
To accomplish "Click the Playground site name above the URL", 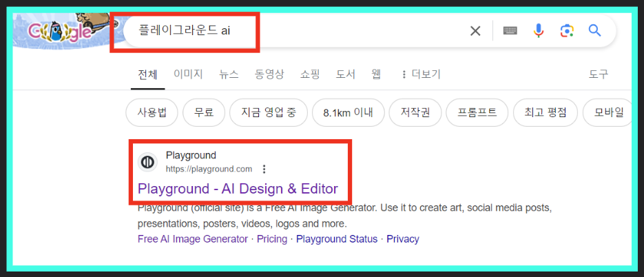I will 191,155.
